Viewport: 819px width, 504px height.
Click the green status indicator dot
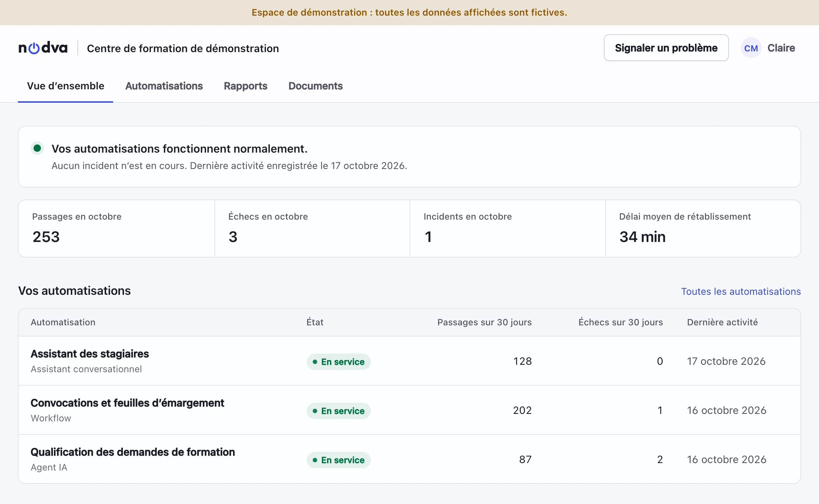[37, 148]
